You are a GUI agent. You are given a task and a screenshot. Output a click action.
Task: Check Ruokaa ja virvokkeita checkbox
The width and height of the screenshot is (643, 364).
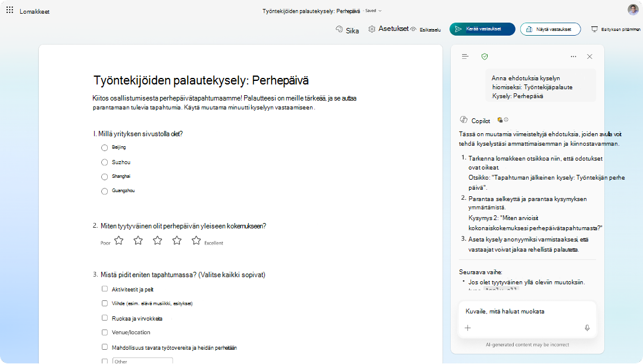(x=105, y=318)
